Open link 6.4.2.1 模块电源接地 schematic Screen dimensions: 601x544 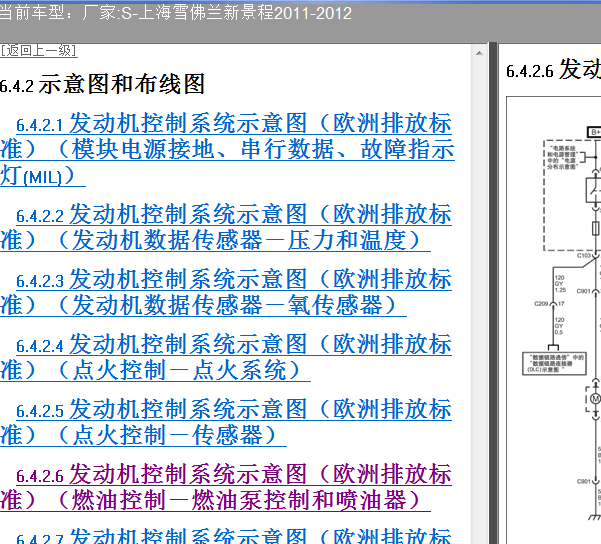pyautogui.click(x=227, y=149)
